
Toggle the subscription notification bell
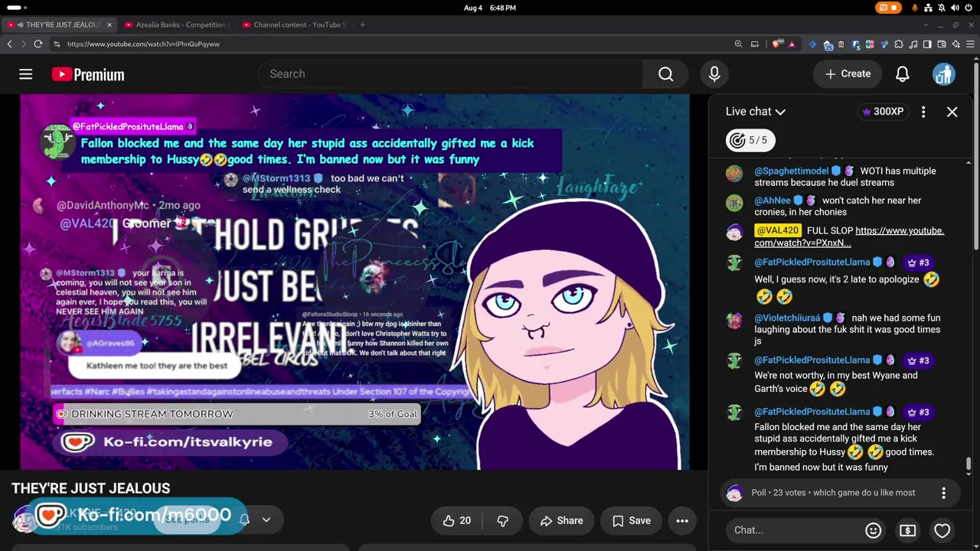tap(244, 520)
